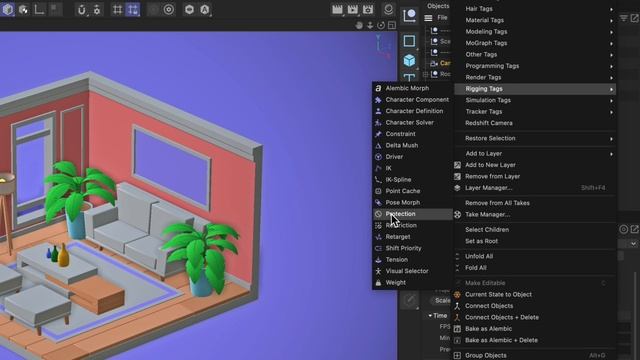Choose Character Definition tag
Viewport: 640px width, 360px height.
pyautogui.click(x=412, y=111)
